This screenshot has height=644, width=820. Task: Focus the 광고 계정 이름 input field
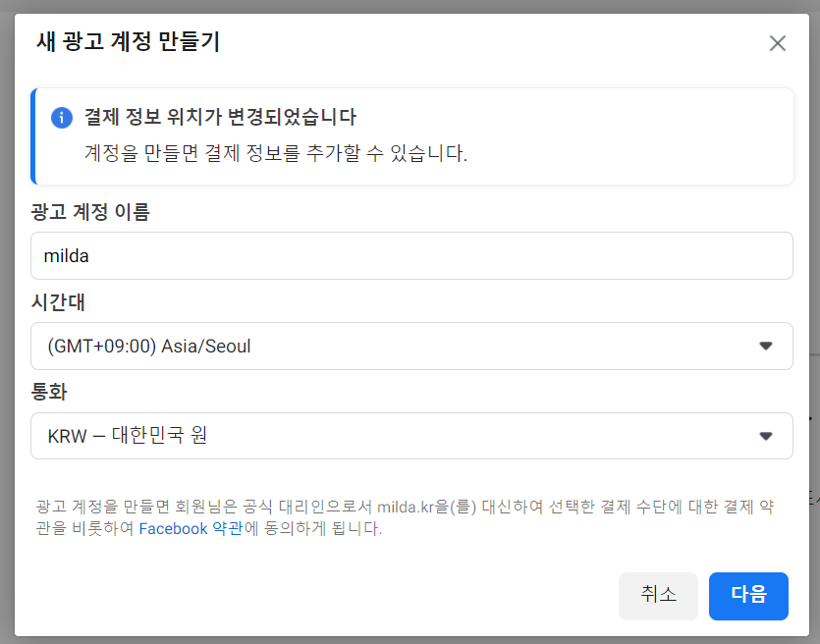pyautogui.click(x=411, y=256)
